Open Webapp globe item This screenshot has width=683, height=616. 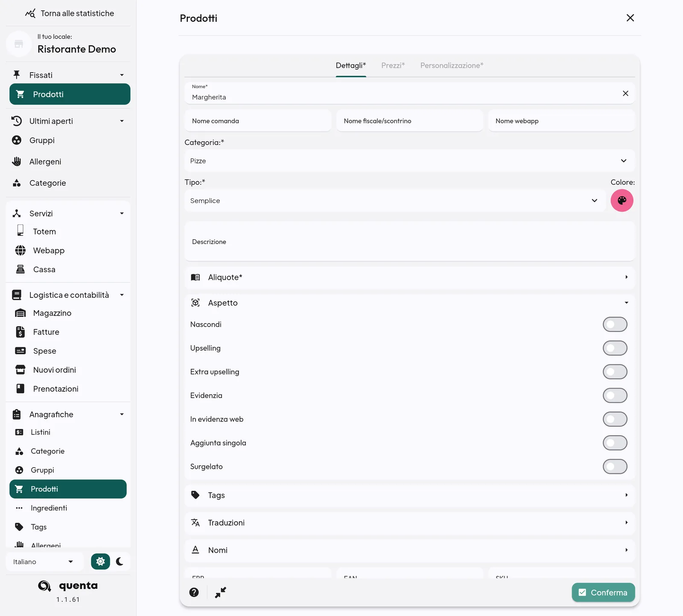pos(68,250)
